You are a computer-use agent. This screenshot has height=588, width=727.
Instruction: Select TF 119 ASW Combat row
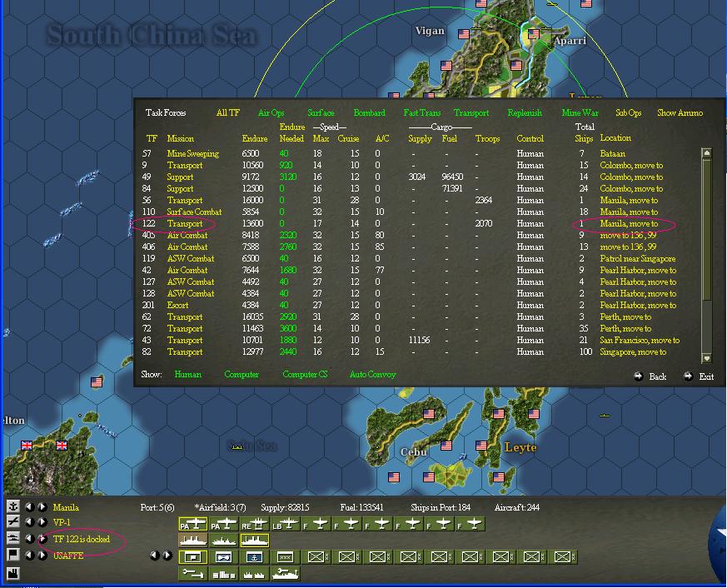(408, 258)
